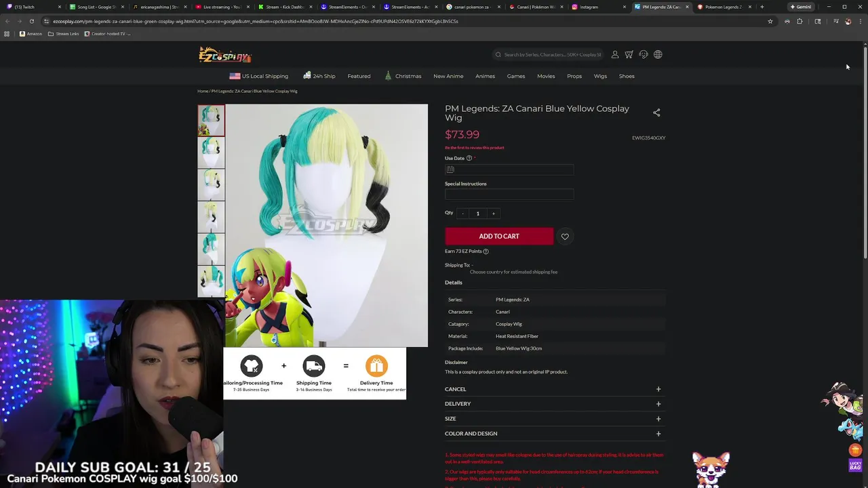Open Creator-hosted TV bookmark
868x488 pixels.
107,33
